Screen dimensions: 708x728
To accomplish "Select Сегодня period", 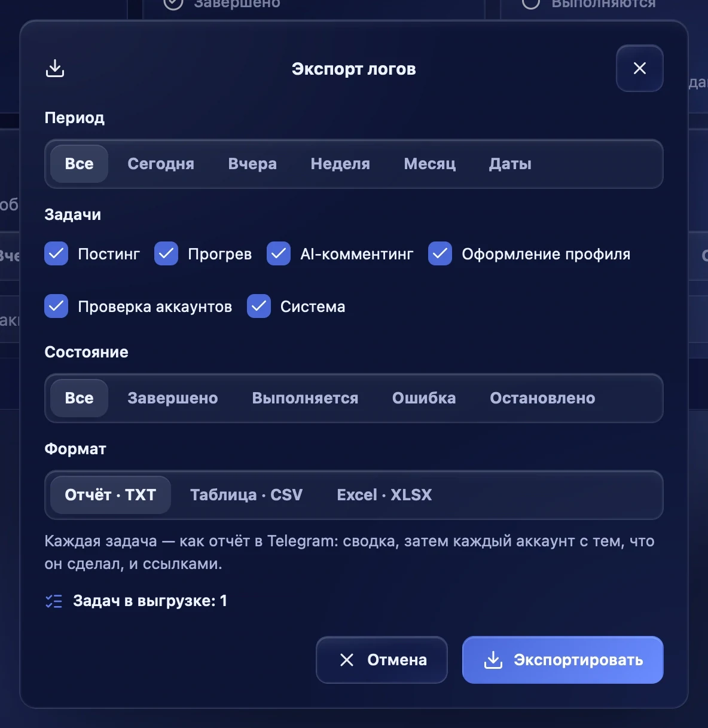I will [x=161, y=164].
